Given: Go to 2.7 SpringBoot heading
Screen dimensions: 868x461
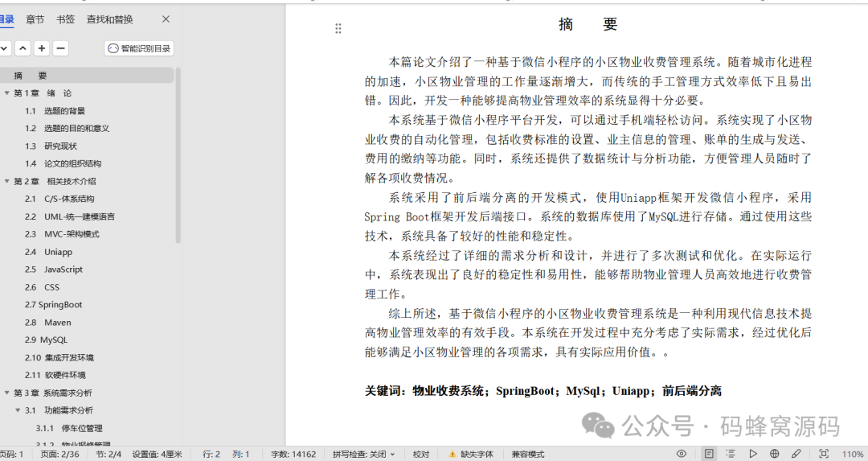Looking at the screenshot, I should [x=53, y=305].
